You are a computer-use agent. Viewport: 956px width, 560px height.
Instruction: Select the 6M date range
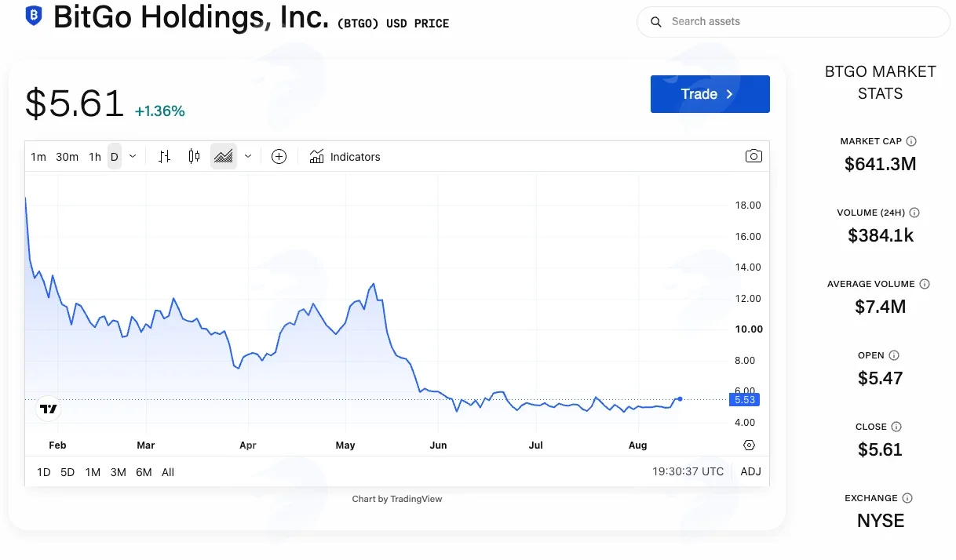pos(144,472)
